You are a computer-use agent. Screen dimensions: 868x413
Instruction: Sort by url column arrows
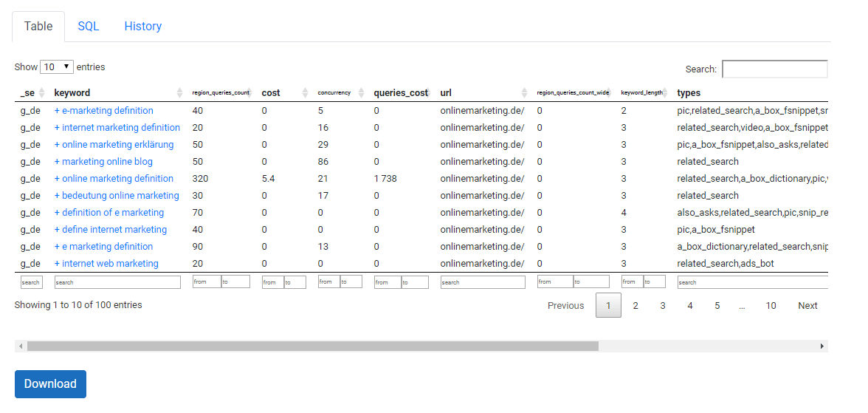[526, 92]
